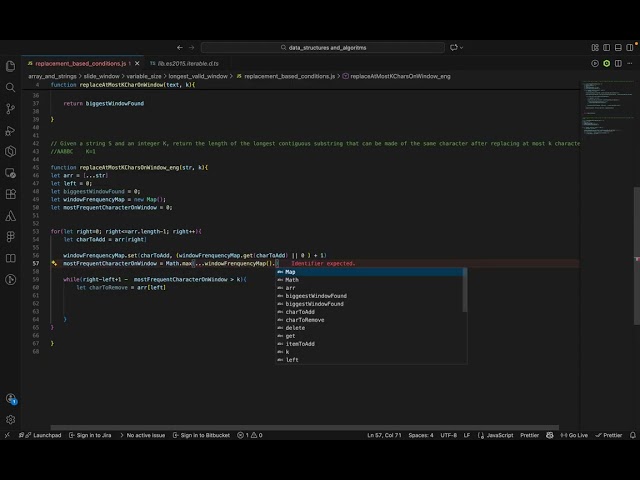Screen dimensions: 640x480
Task: Open Launchpad in status bar
Action: pos(40,435)
